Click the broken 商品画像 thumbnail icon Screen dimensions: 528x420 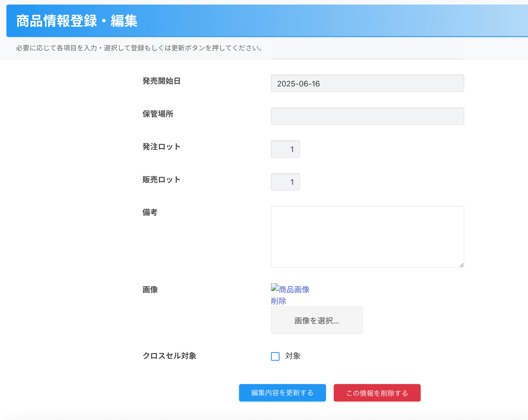click(x=274, y=288)
